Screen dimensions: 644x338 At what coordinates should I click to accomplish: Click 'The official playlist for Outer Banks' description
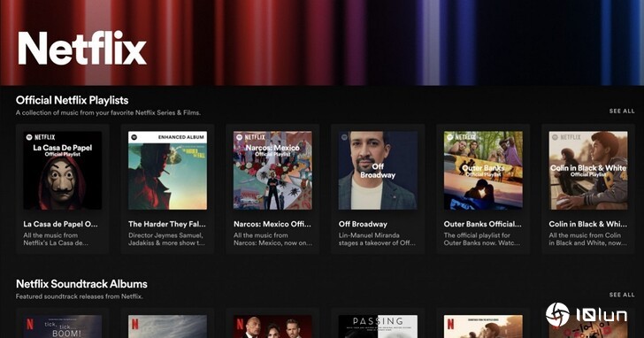(x=482, y=239)
